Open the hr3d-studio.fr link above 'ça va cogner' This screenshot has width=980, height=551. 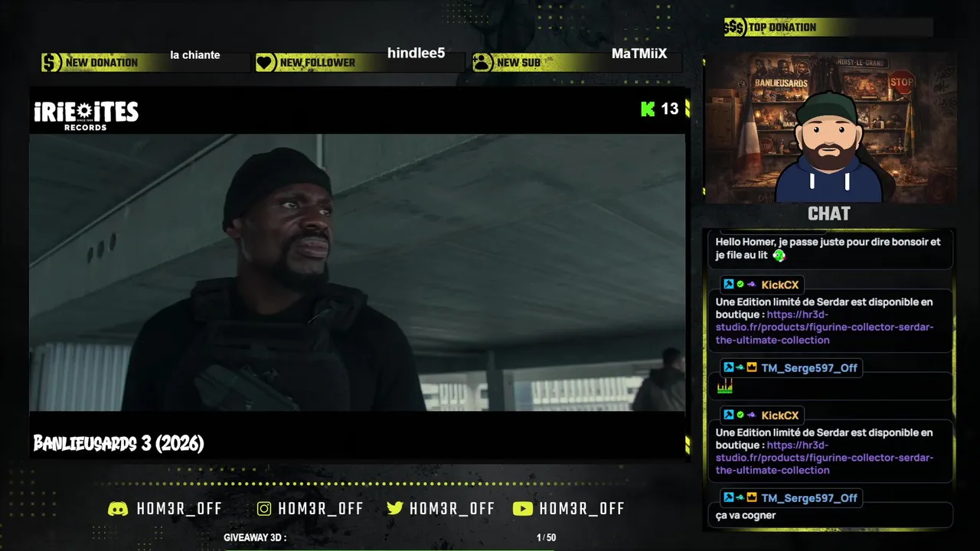[x=825, y=458]
